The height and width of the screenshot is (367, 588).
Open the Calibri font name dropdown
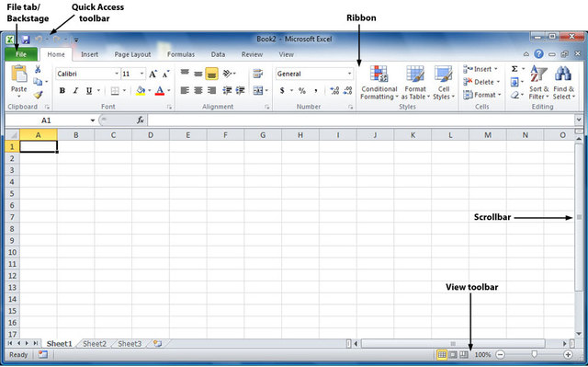tap(117, 74)
